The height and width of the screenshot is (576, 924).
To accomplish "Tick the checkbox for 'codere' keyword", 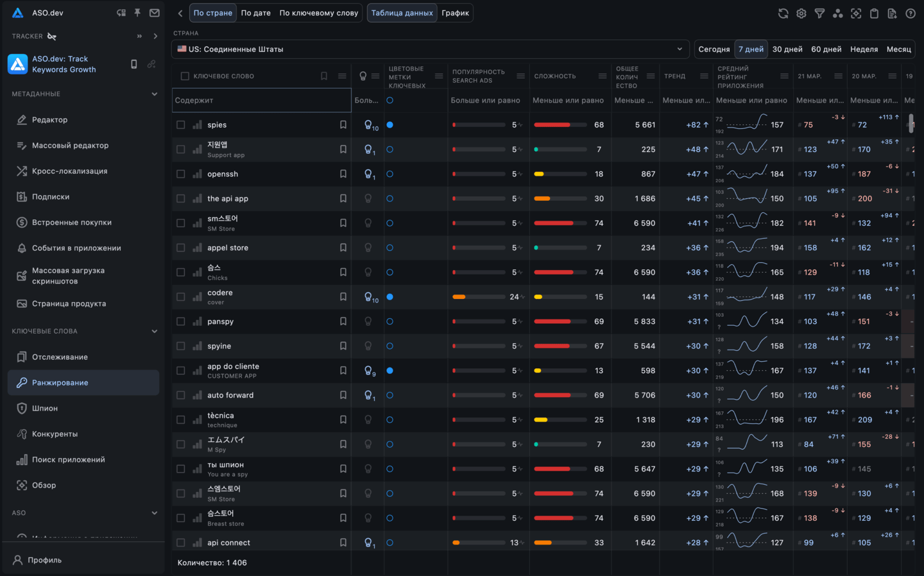I will pos(181,297).
